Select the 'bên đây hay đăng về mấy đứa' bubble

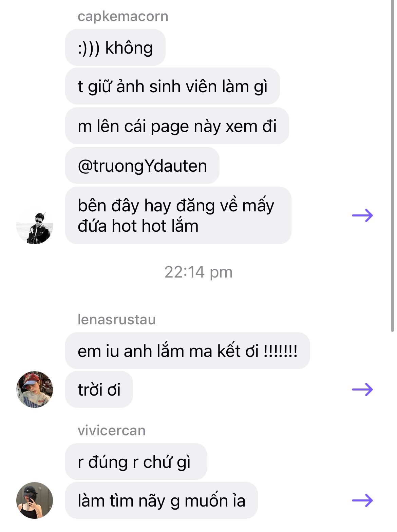[x=178, y=215]
